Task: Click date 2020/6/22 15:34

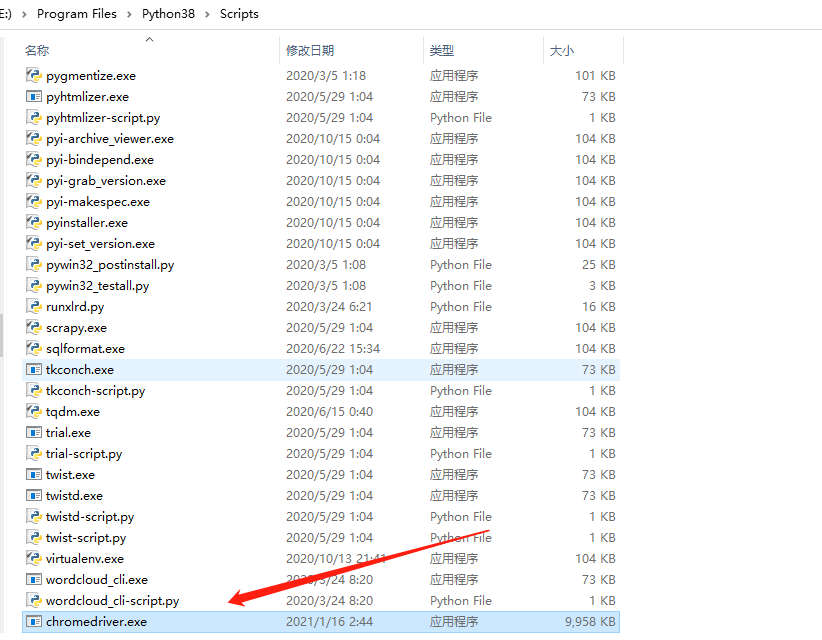Action: [x=333, y=348]
